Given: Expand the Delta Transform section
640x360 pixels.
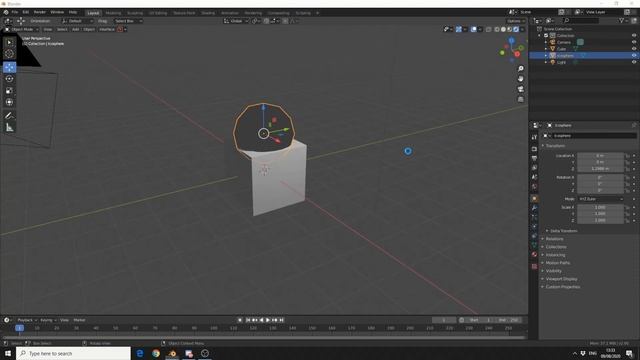Looking at the screenshot, I should [563, 231].
